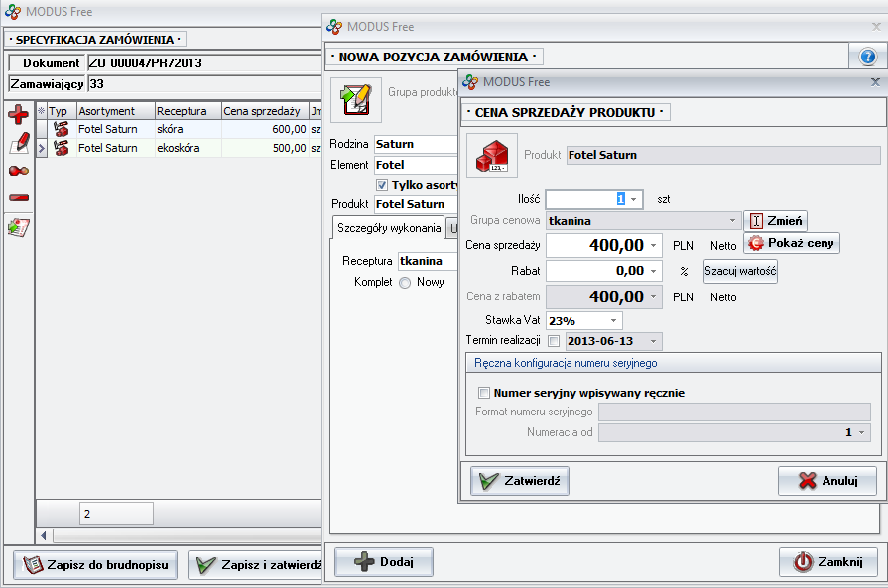Viewport: 888px width, 588px height.
Task: Click the red linked-balls icon in left toolbar
Action: tap(18, 171)
